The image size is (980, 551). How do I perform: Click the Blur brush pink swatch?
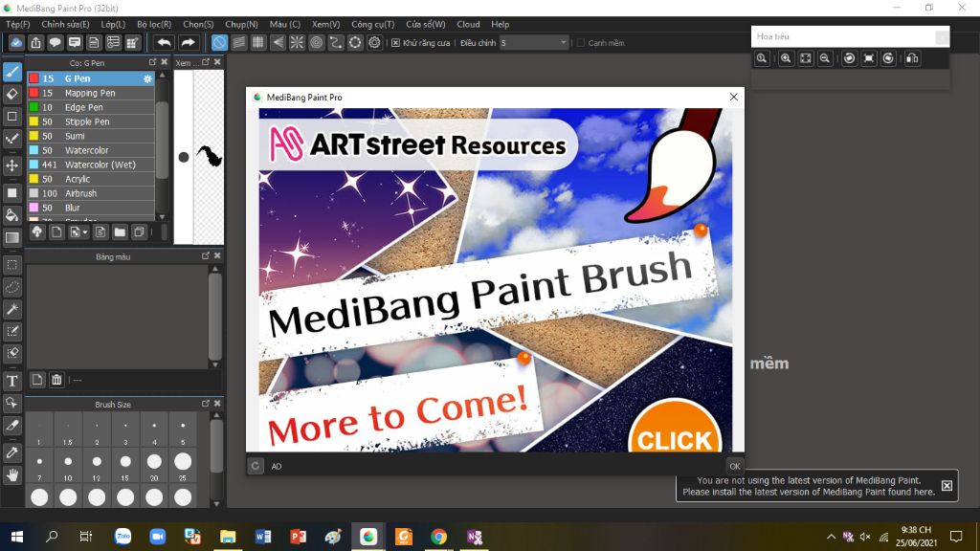[x=33, y=208]
